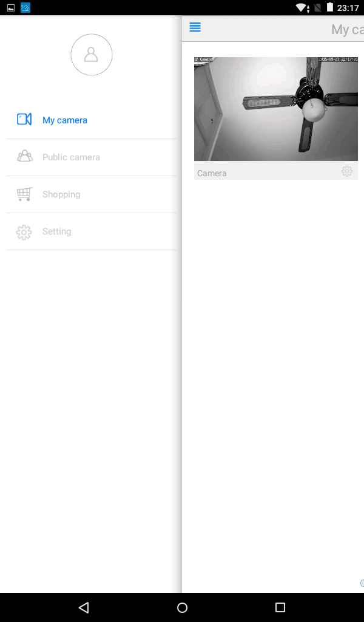Open recent apps square button

280,607
